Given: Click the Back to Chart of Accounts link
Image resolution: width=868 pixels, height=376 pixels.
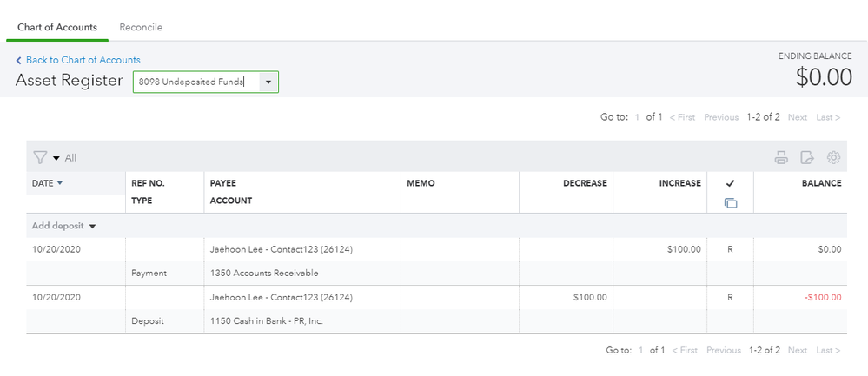Looking at the screenshot, I should point(83,60).
